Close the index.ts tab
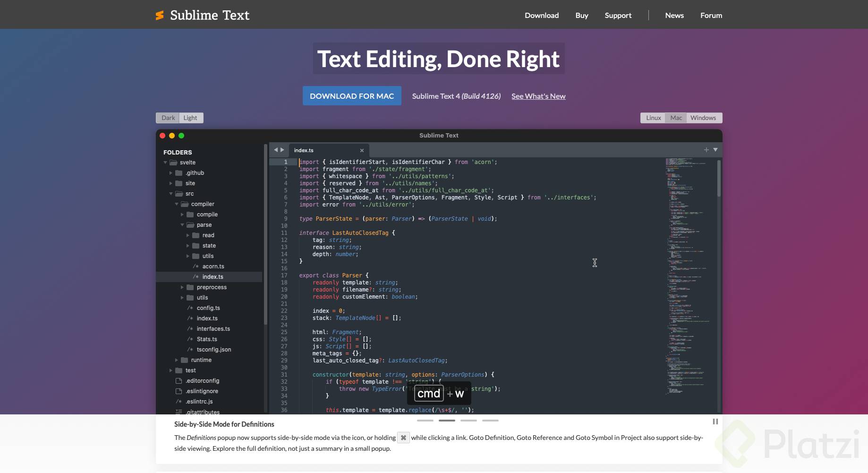Screen dimensions: 868x473 coord(362,150)
